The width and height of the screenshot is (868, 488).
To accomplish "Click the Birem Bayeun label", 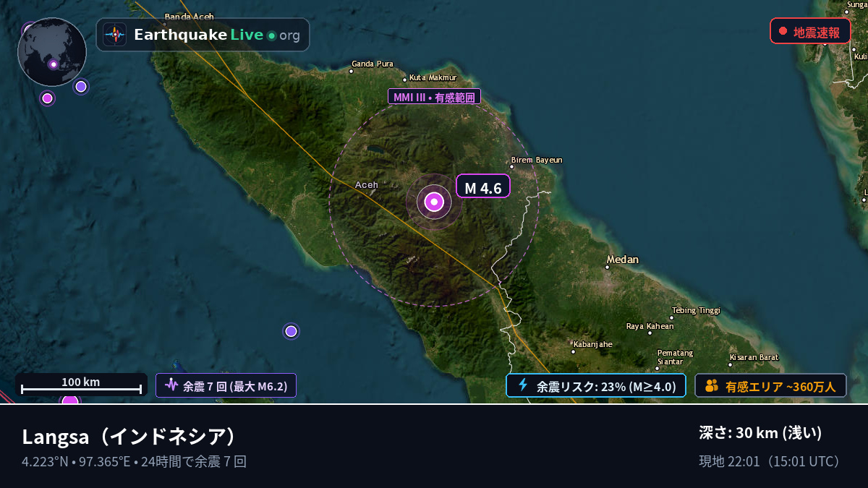I will [x=537, y=160].
